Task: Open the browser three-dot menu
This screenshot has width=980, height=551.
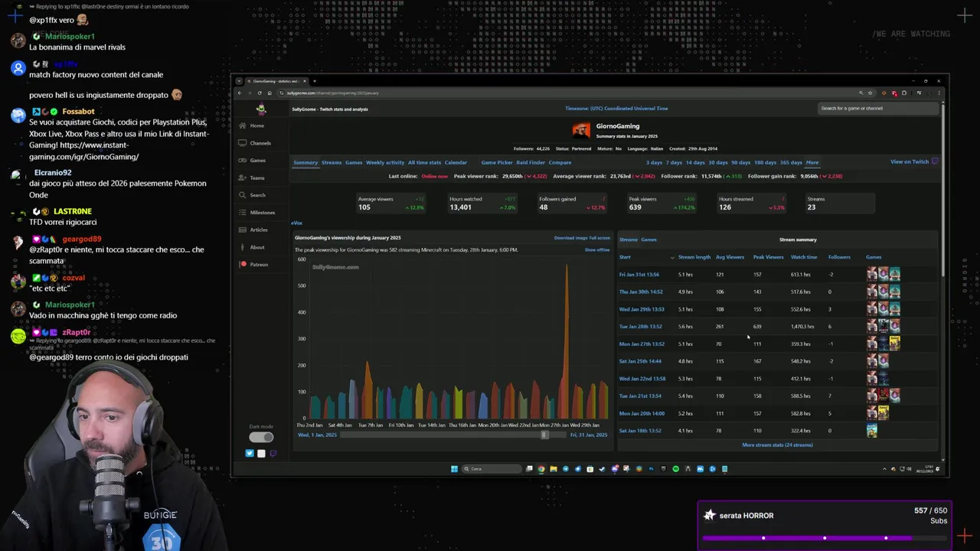Action: coord(939,93)
